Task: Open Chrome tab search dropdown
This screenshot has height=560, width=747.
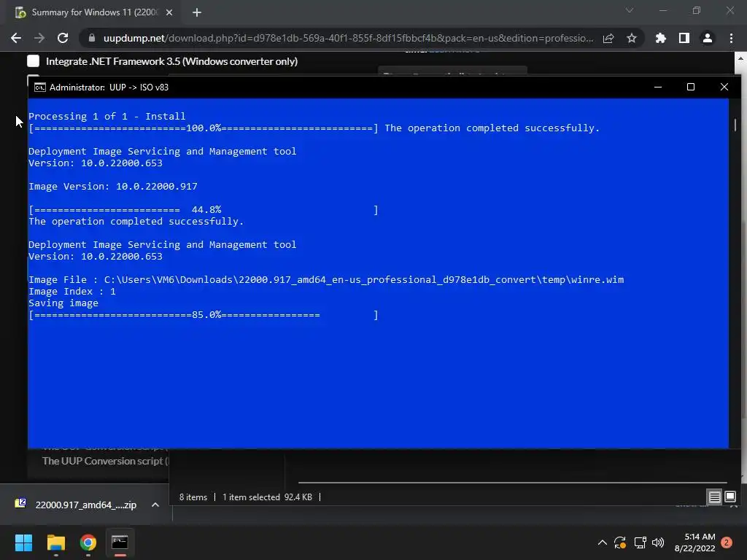Action: pos(630,10)
